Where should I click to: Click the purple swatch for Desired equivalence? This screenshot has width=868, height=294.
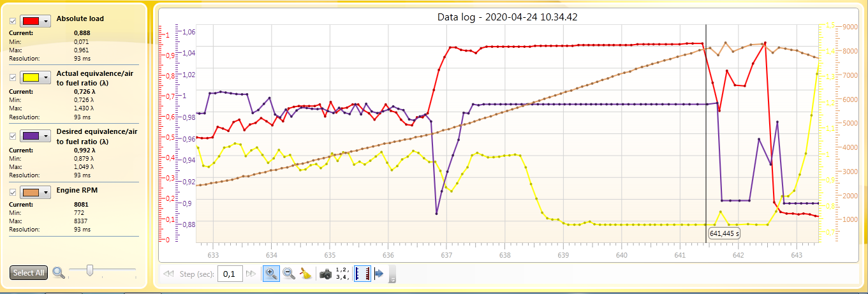(x=31, y=136)
